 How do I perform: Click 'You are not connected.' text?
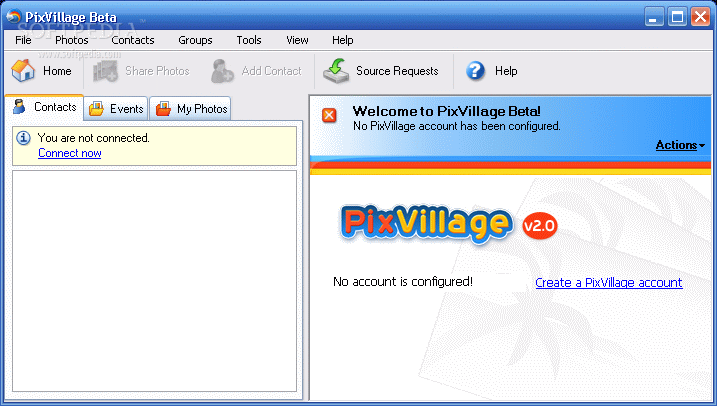(x=94, y=138)
